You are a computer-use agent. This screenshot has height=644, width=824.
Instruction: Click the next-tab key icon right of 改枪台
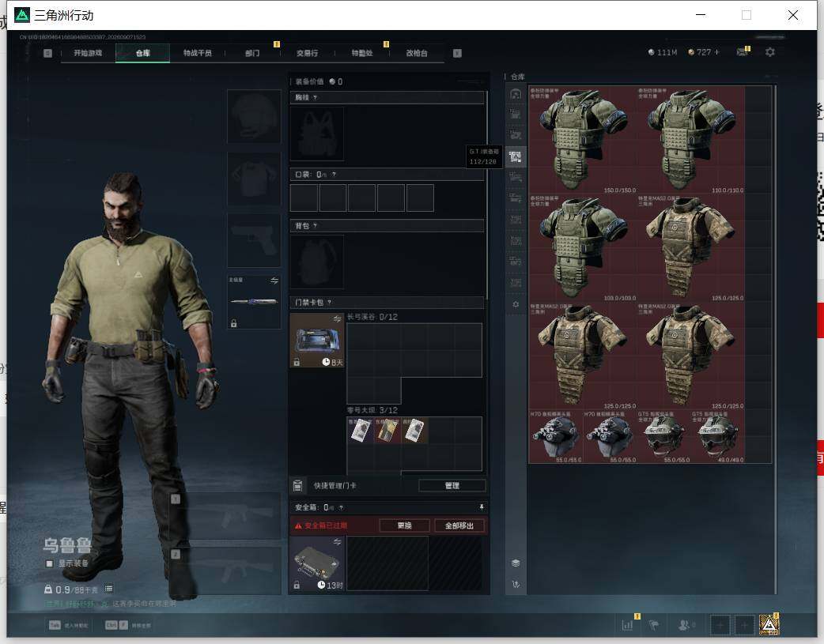click(457, 53)
